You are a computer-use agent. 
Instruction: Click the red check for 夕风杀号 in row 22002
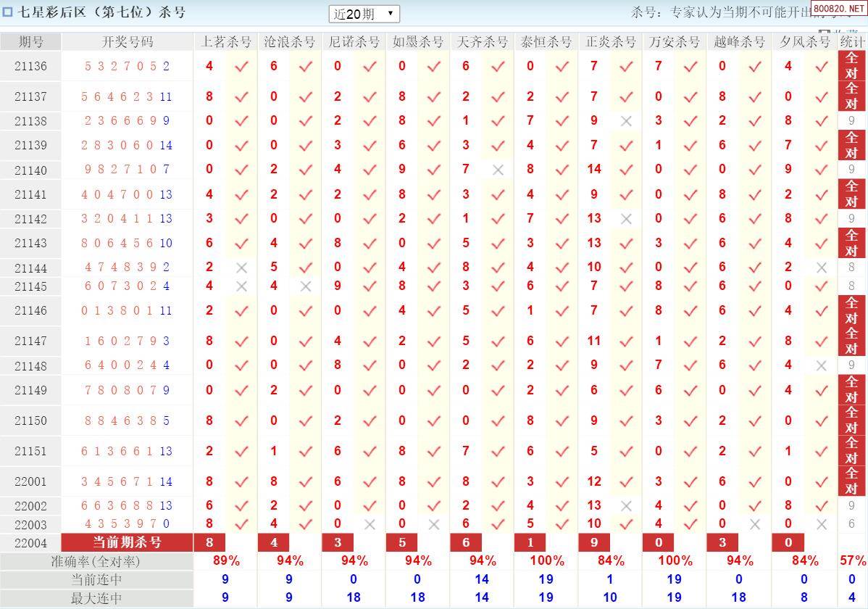(822, 505)
